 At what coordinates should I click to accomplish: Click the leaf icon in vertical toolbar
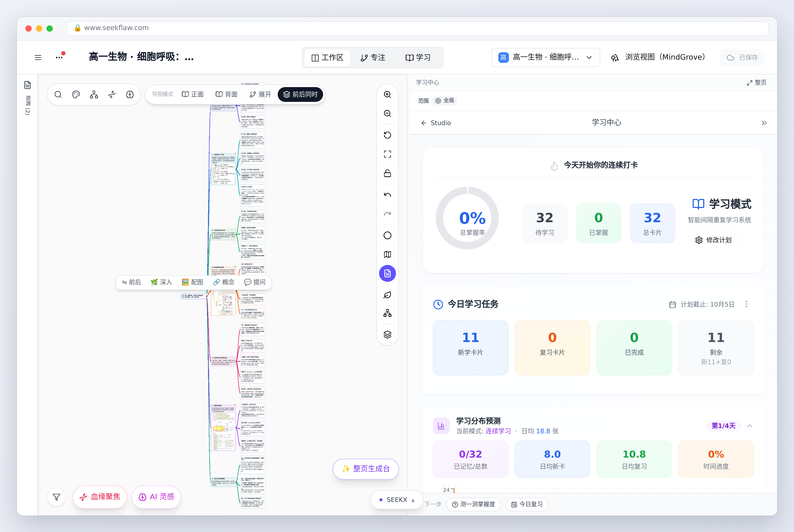387,295
